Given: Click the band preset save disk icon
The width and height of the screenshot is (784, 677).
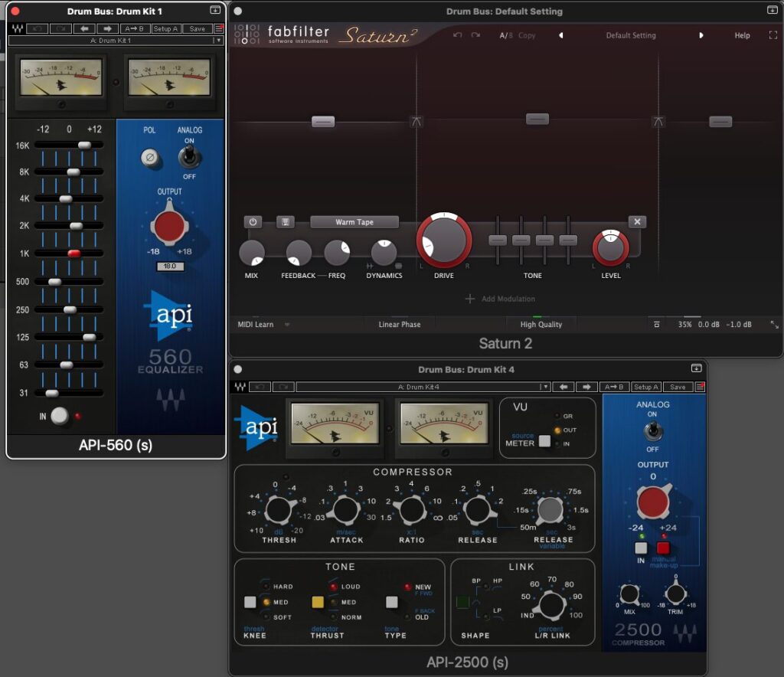Looking at the screenshot, I should (285, 222).
